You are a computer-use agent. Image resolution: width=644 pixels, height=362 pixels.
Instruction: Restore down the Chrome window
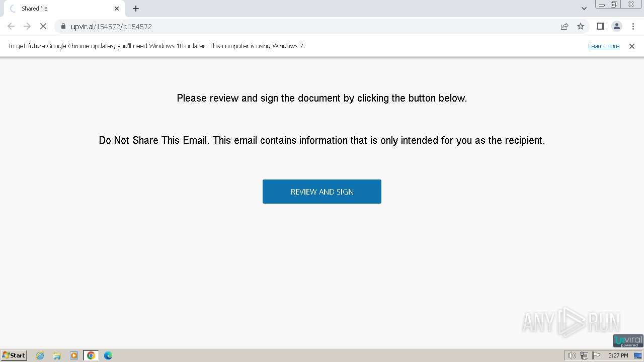614,5
